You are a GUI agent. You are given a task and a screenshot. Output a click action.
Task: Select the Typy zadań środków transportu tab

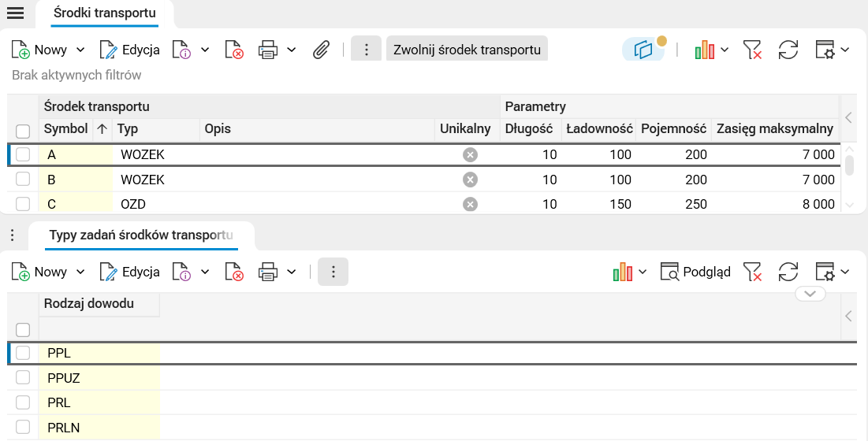click(141, 235)
